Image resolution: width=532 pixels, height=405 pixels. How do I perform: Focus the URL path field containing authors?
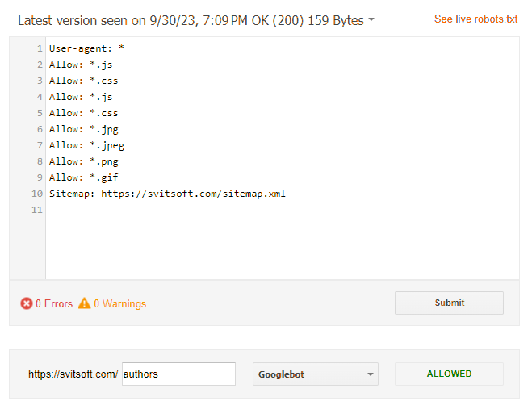tap(178, 374)
